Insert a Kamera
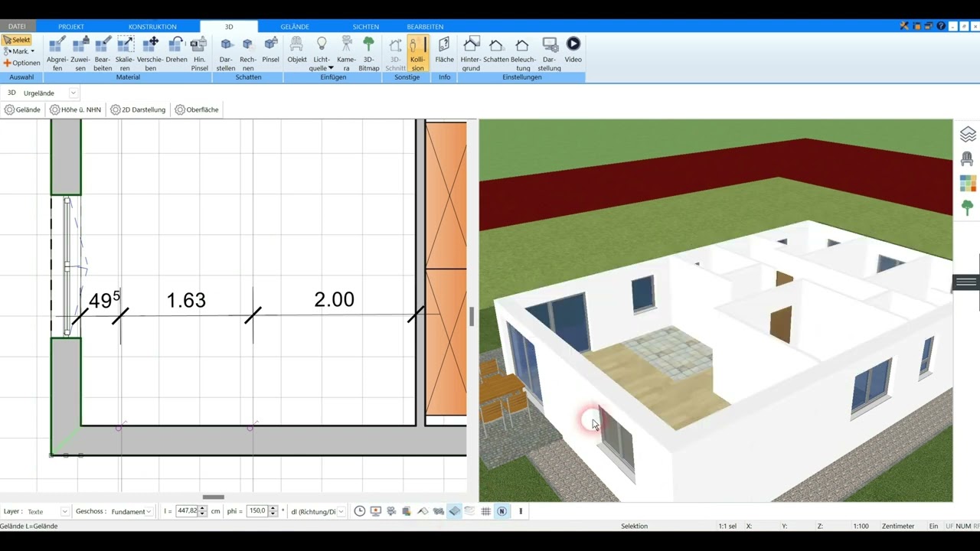The image size is (980, 551). coord(346,54)
